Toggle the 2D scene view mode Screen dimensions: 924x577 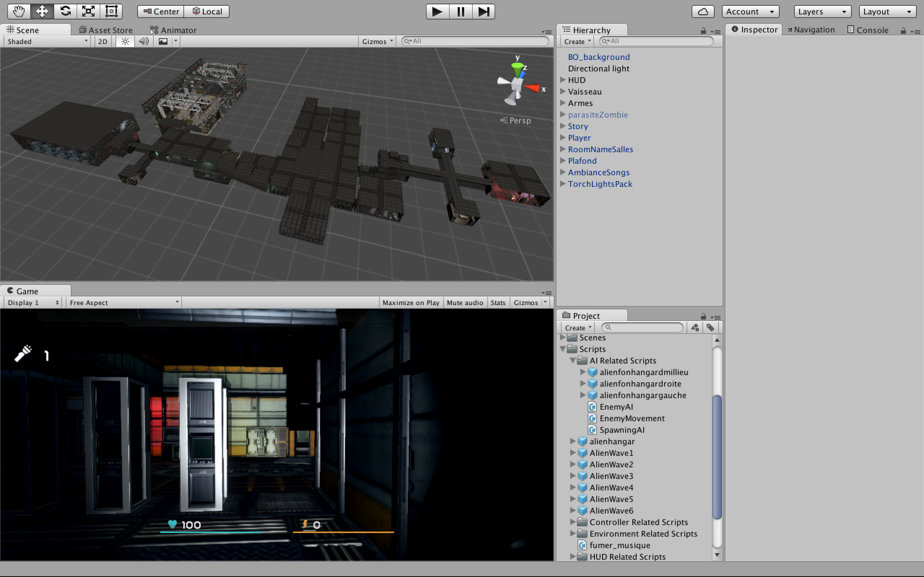click(x=103, y=41)
